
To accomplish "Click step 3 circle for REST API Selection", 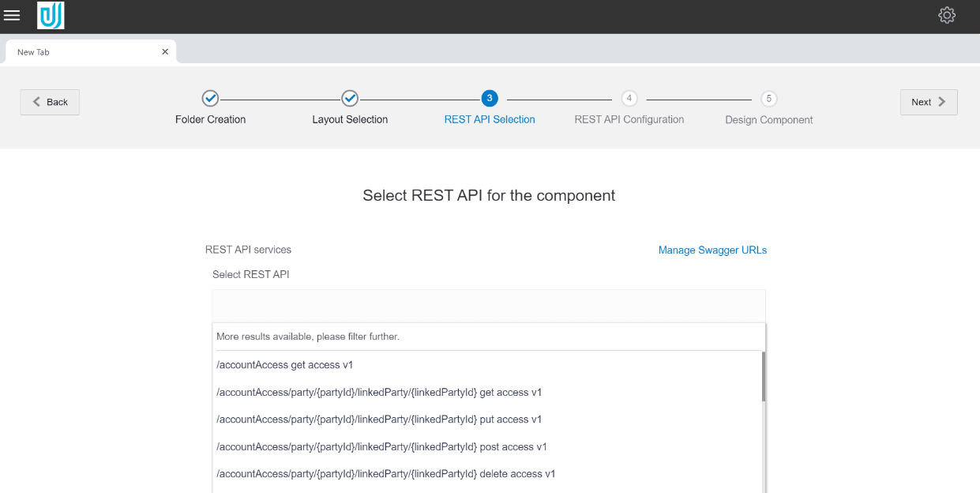I will 490,99.
